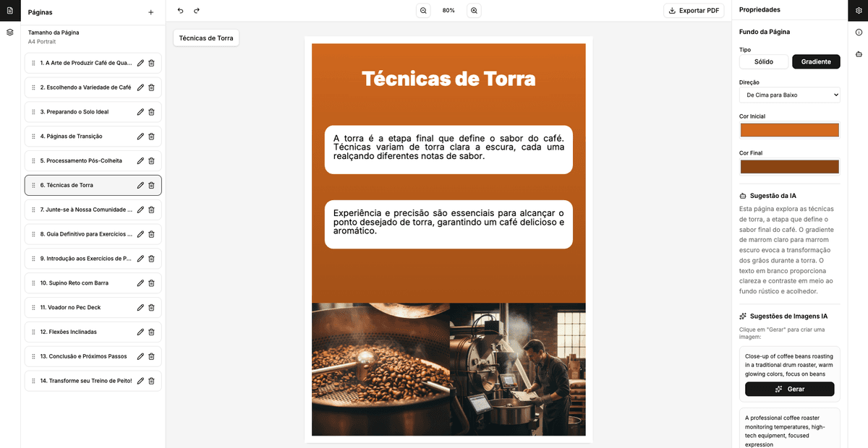Delete page 1 using its trash icon
This screenshot has height=448, width=868.
point(151,63)
